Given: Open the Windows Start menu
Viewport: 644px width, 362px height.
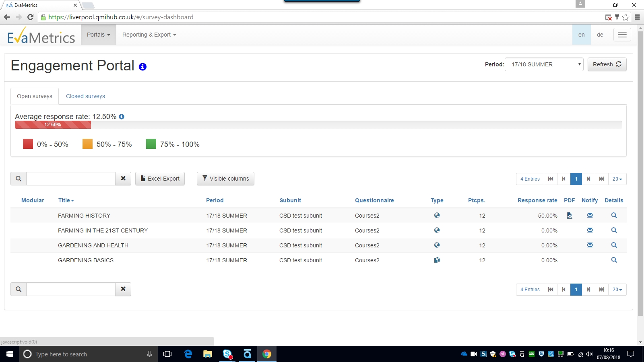Looking at the screenshot, I should click(x=10, y=354).
